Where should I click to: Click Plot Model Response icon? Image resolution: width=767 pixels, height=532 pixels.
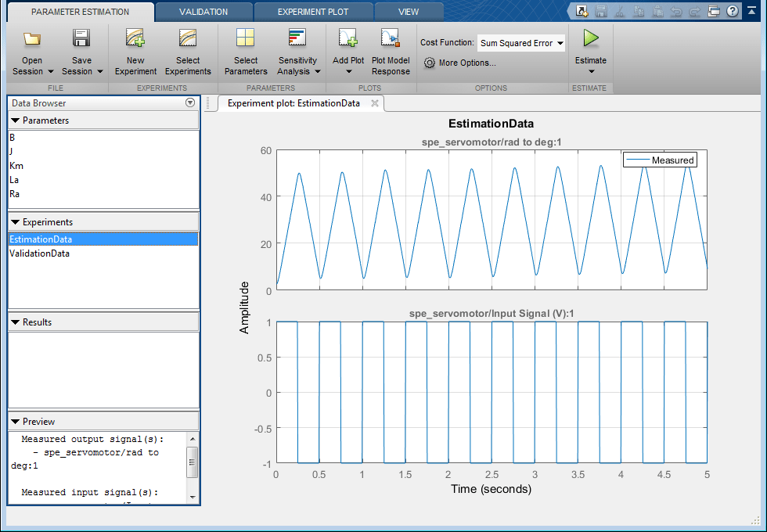tap(390, 39)
